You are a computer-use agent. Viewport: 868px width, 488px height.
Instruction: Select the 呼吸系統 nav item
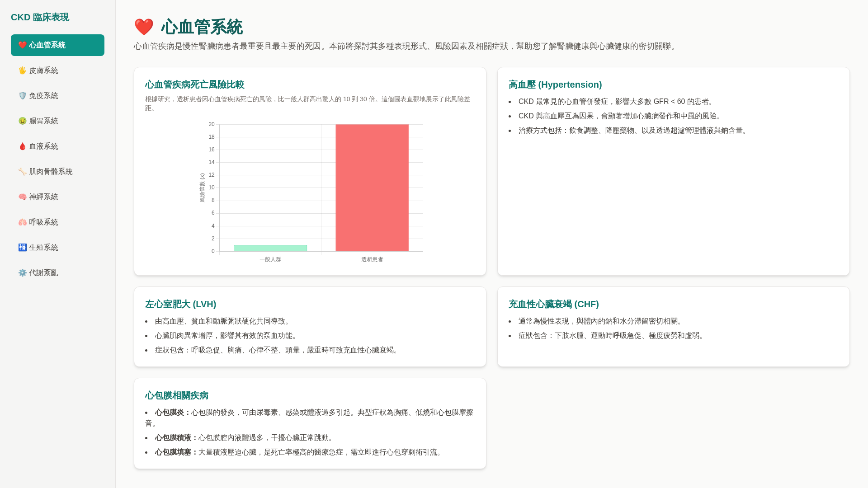[x=57, y=222]
